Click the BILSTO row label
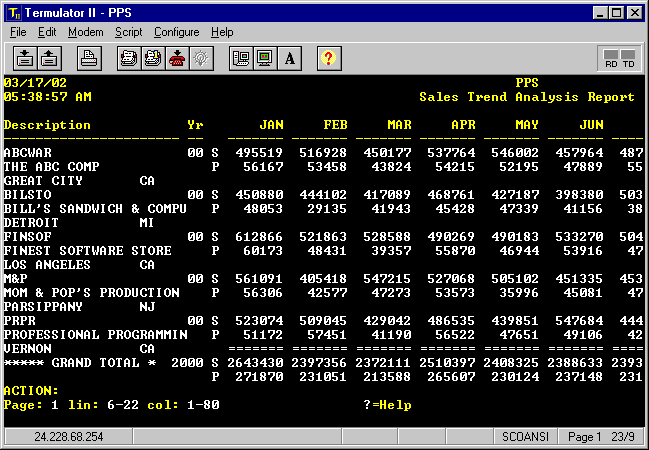 28,195
